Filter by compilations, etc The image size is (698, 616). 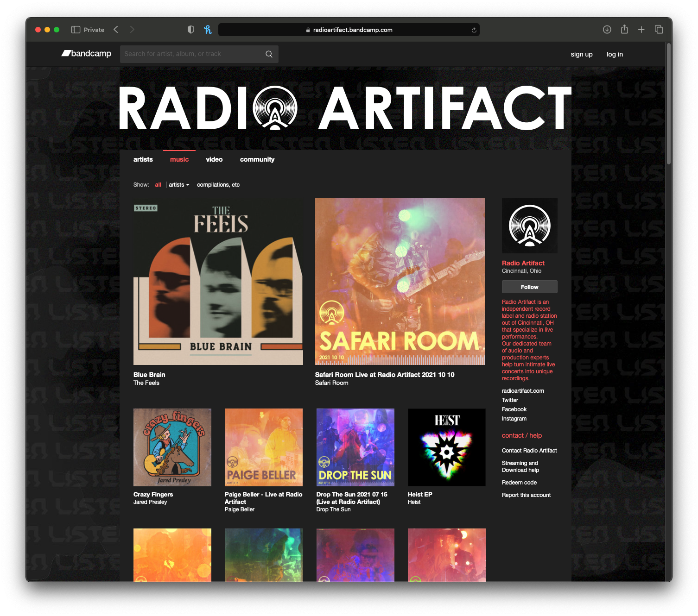[218, 185]
